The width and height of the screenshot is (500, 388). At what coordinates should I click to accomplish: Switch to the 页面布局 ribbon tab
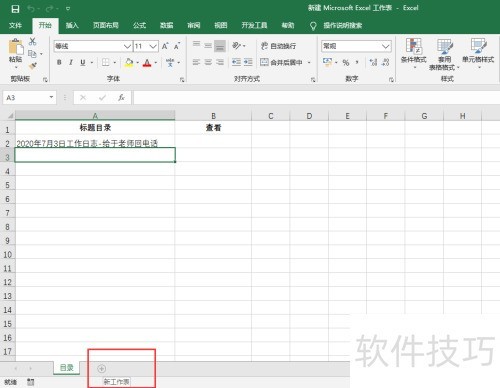point(106,25)
